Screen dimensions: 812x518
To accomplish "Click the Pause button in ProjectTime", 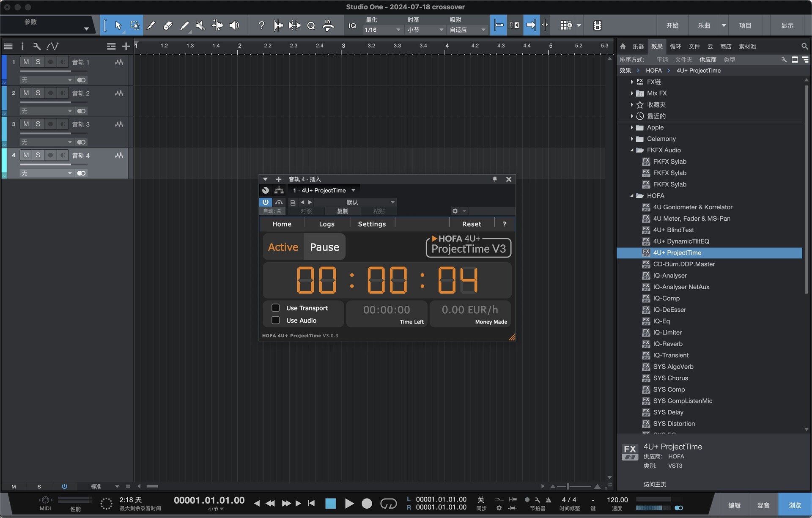I will pyautogui.click(x=324, y=247).
